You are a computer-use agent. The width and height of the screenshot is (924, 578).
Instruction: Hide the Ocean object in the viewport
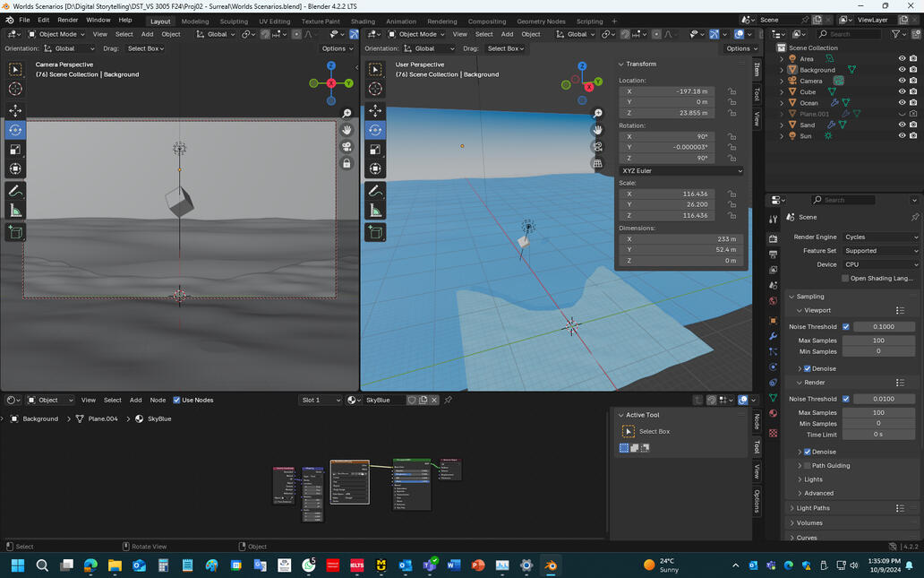pyautogui.click(x=903, y=102)
